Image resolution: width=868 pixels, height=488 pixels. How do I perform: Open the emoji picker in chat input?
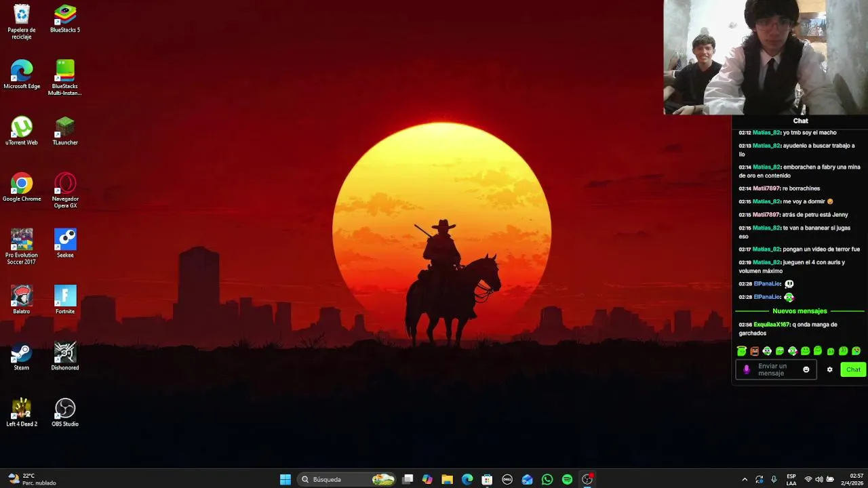[806, 369]
